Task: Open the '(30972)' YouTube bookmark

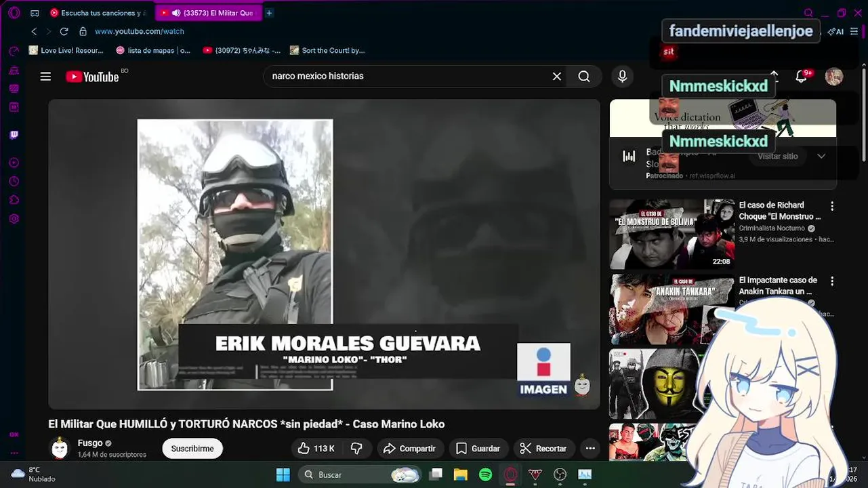Action: click(x=241, y=50)
